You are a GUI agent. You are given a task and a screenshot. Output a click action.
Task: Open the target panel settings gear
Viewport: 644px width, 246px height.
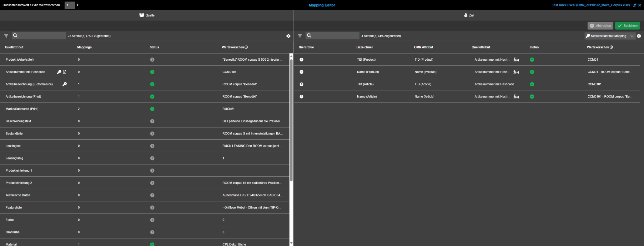coord(639,36)
